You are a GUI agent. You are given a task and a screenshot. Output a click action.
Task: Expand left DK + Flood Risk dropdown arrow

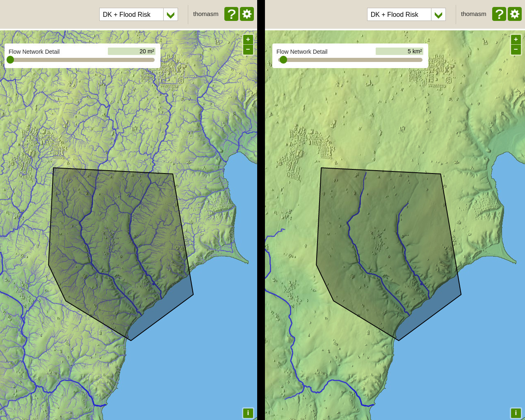coord(171,14)
